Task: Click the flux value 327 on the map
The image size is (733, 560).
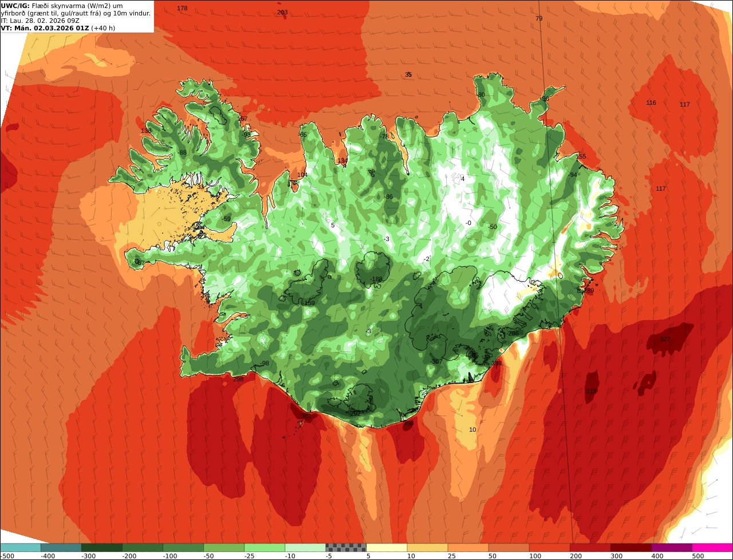Action: [665, 339]
